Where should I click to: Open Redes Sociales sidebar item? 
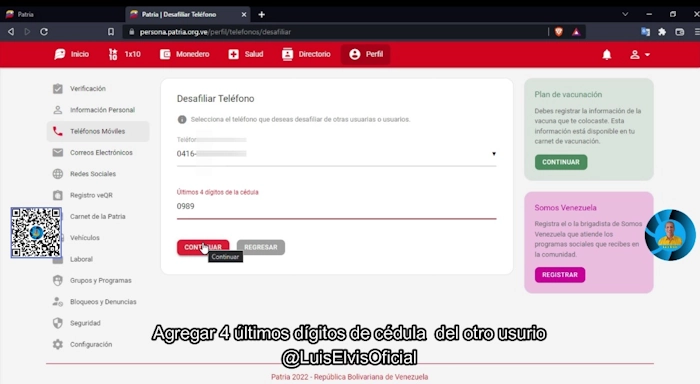[98, 174]
